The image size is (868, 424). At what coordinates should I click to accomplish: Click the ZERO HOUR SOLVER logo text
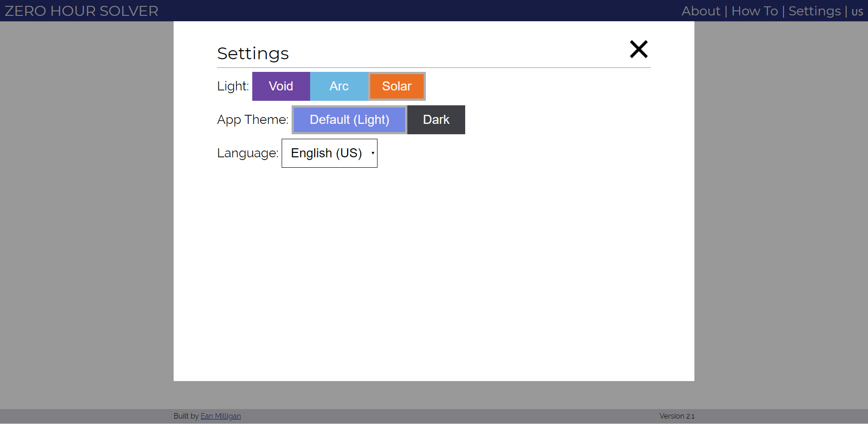pyautogui.click(x=81, y=11)
